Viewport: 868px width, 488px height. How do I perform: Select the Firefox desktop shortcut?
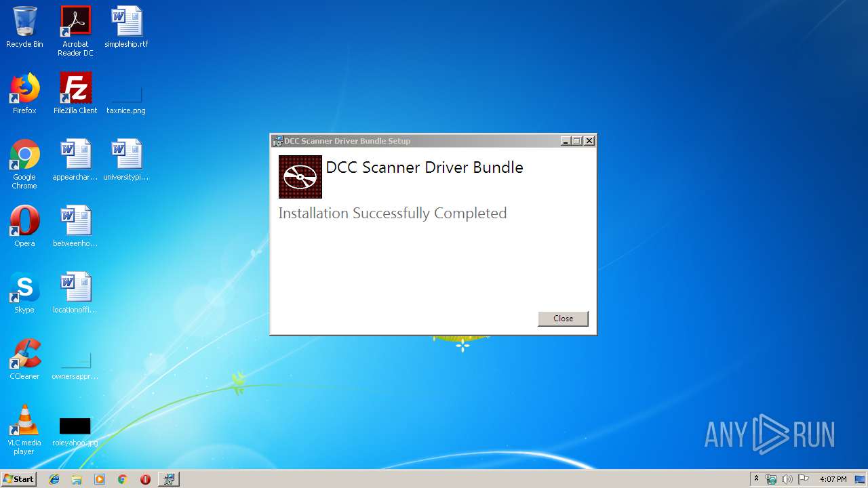pyautogui.click(x=24, y=94)
